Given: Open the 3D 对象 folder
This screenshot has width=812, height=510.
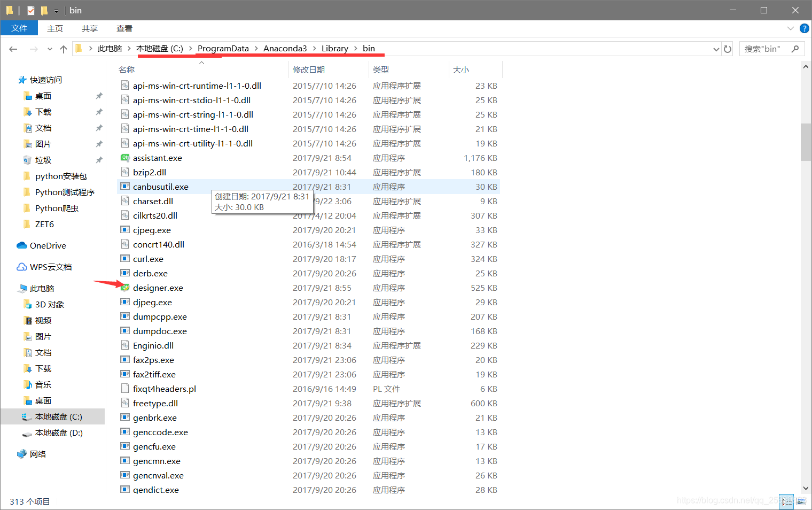Looking at the screenshot, I should [49, 304].
